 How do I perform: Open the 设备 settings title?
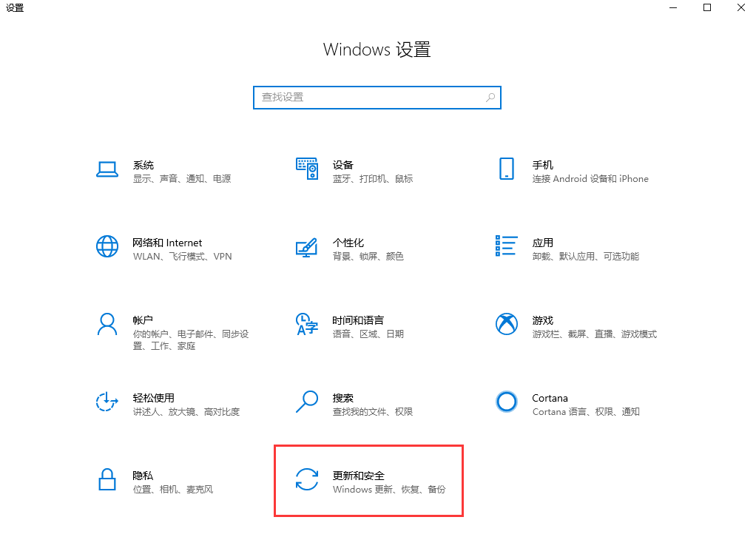pos(342,165)
